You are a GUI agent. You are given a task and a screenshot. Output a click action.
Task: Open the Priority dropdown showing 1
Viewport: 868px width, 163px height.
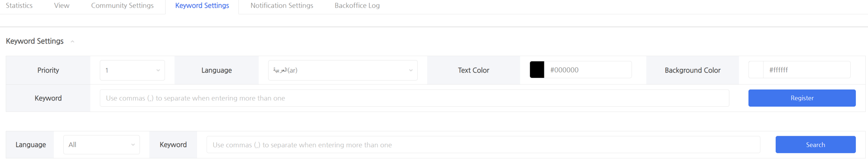(132, 70)
